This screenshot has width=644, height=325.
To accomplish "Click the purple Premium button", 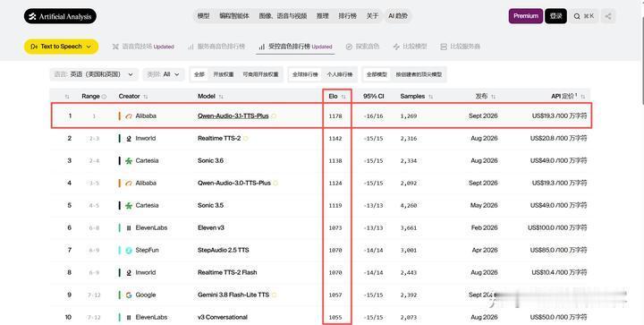I will point(526,16).
